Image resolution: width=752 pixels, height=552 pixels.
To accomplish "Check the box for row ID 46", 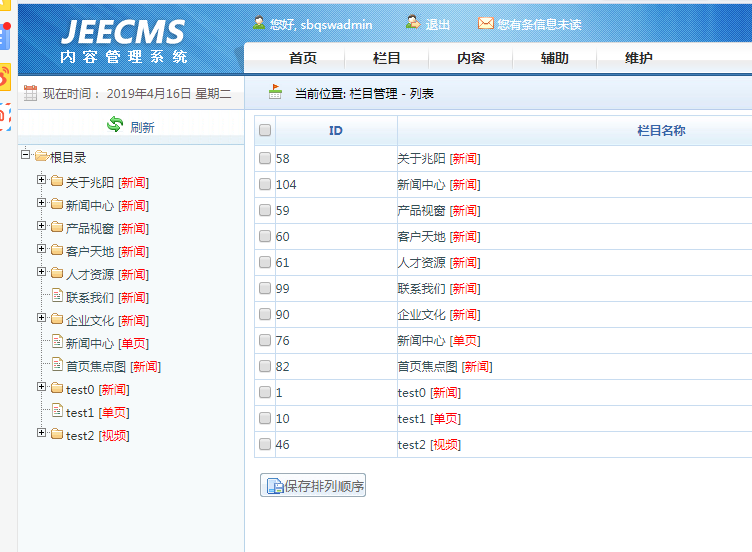I will pos(265,444).
